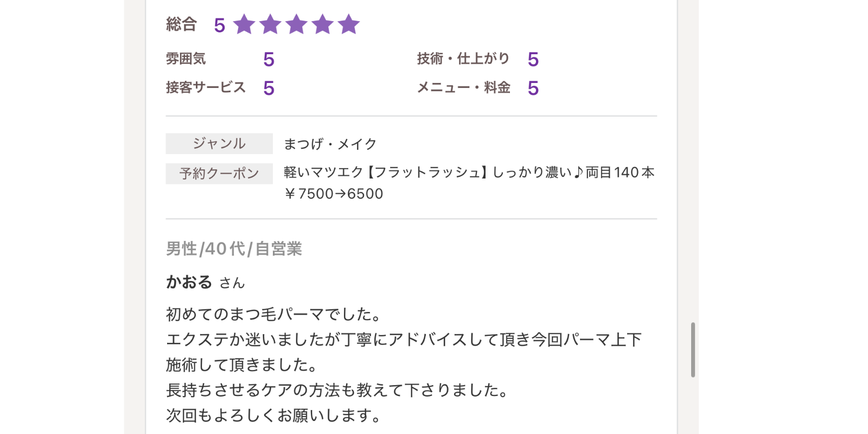This screenshot has height=434, width=868.
Task: Click the 総合 overall score 5
Action: (x=219, y=25)
